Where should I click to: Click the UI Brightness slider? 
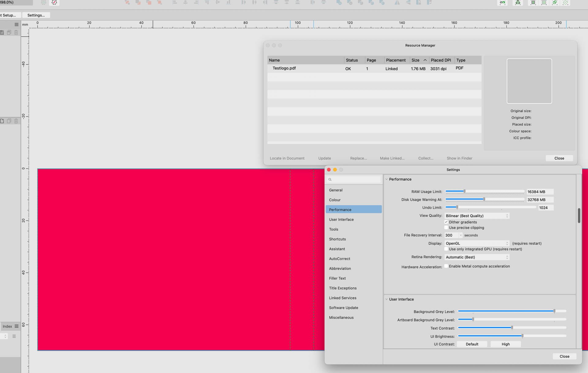click(512, 336)
